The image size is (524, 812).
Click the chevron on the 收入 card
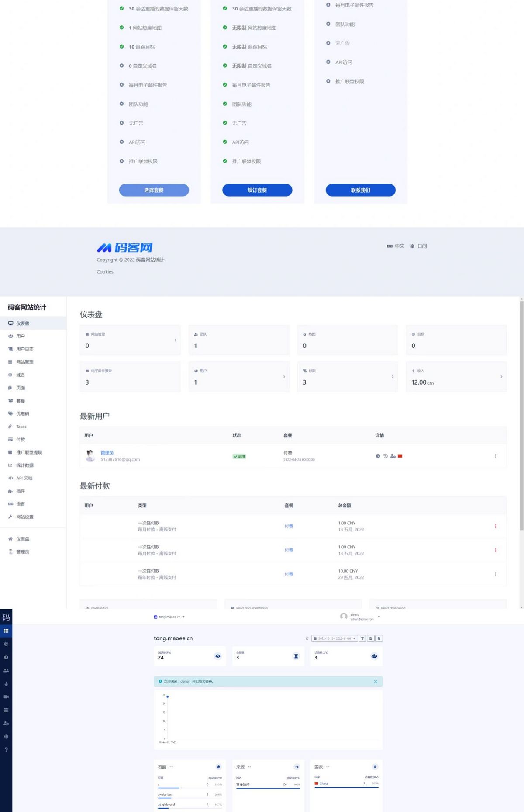(x=501, y=377)
